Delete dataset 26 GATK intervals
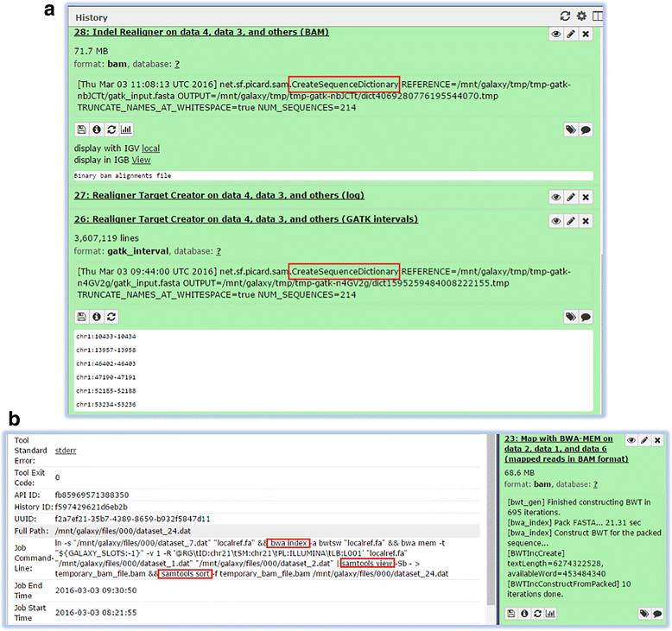Image resolution: width=672 pixels, height=631 pixels. 586,221
